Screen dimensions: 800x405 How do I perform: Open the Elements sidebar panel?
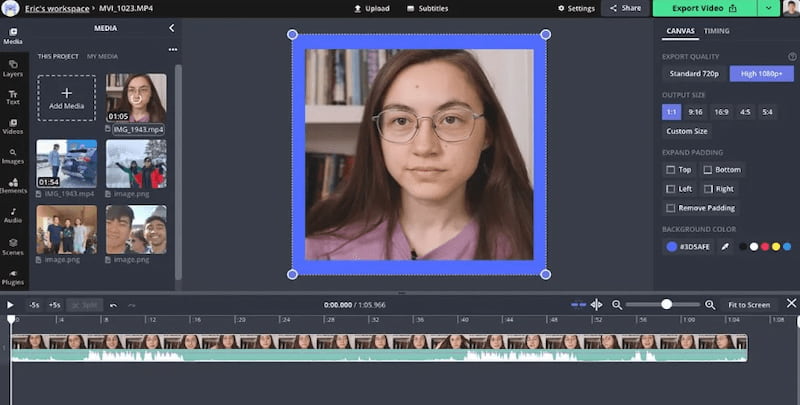[x=13, y=186]
